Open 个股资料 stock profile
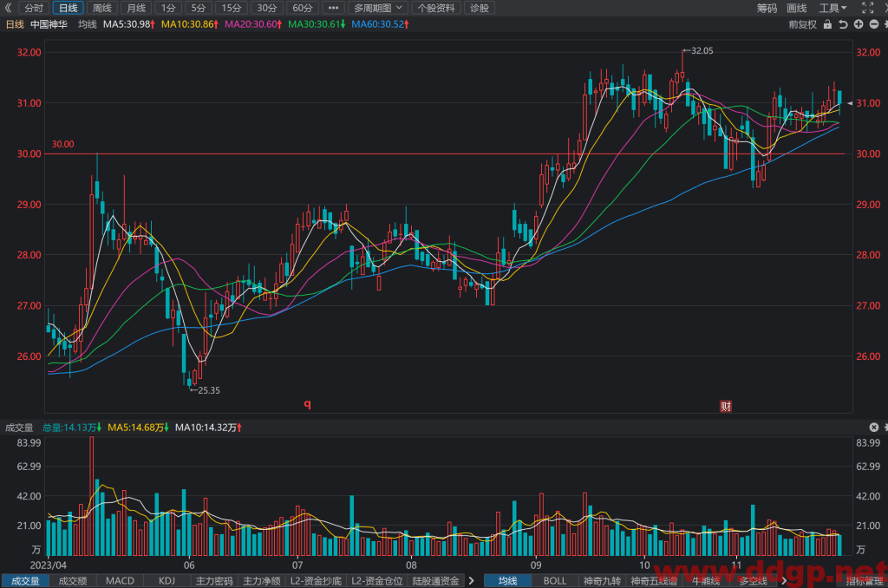The height and width of the screenshot is (588, 888). coord(436,8)
